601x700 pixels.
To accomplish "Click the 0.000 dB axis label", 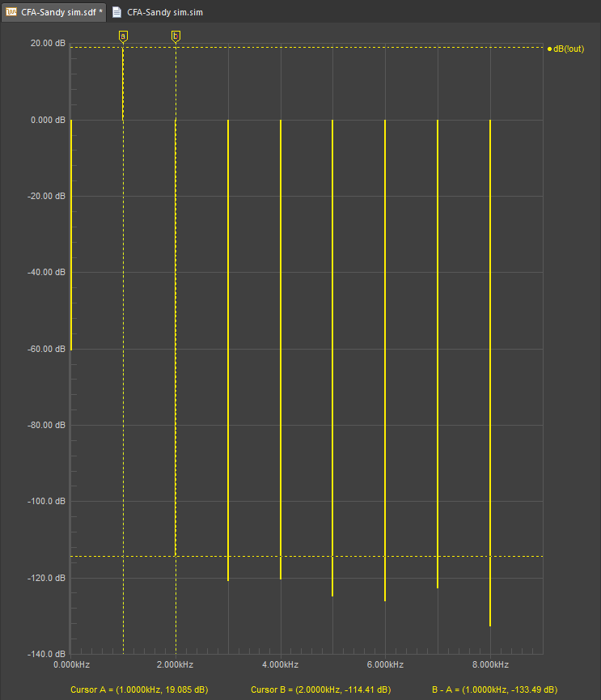I will click(x=48, y=120).
